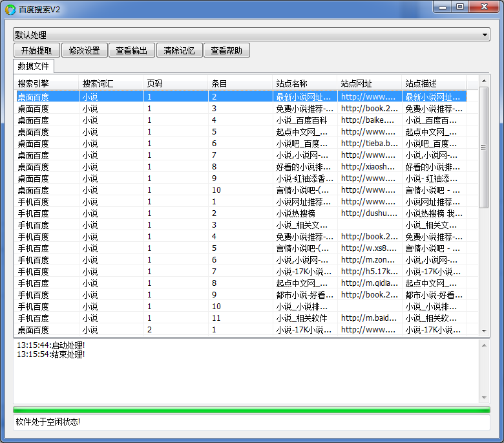
Task: Select the 数据文件 tab
Action: pyautogui.click(x=34, y=66)
